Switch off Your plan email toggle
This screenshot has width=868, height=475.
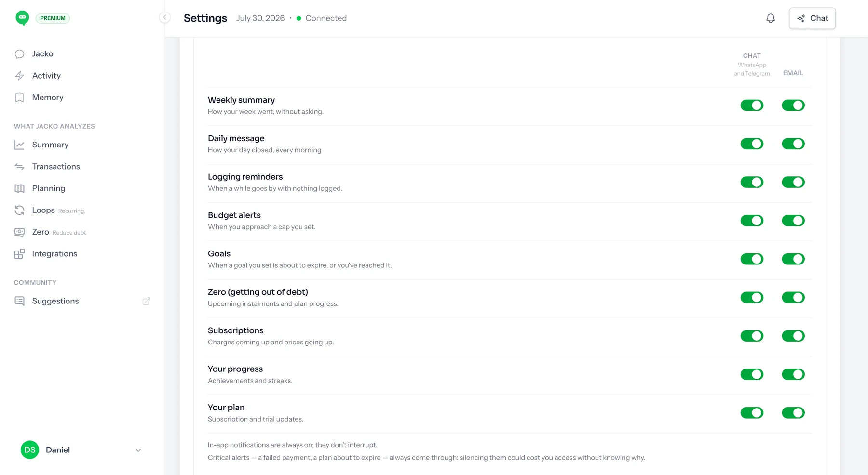click(x=793, y=413)
